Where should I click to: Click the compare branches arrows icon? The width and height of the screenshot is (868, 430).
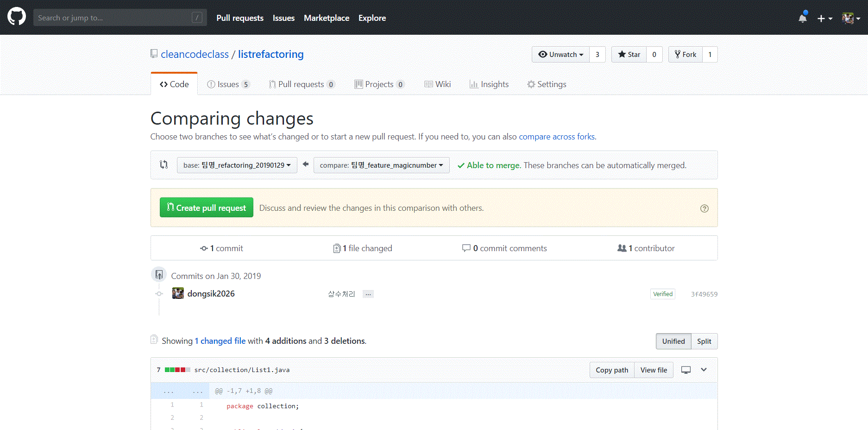[163, 164]
